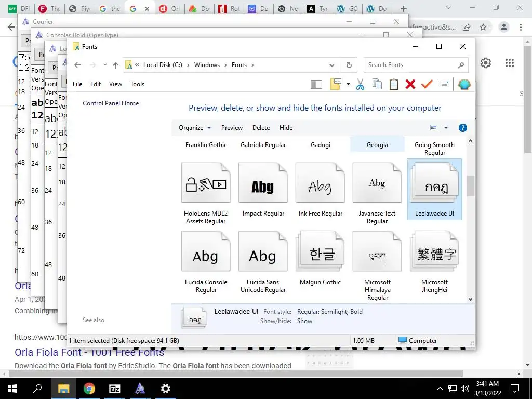Open the blue help question icon
The image size is (532, 399).
462,128
